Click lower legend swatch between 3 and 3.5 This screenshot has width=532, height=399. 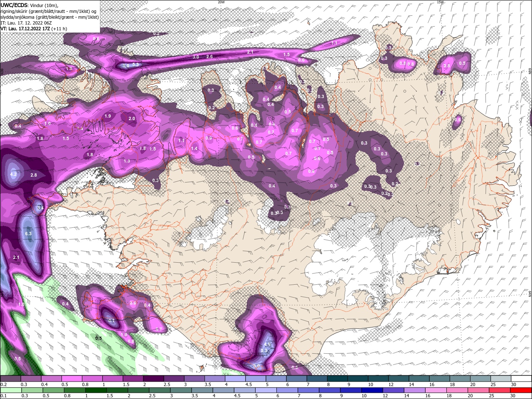click(181, 390)
